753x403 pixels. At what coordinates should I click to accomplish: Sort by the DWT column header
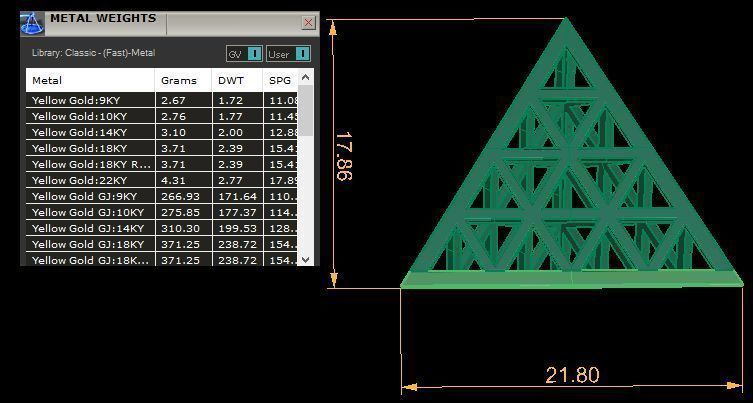click(x=237, y=80)
